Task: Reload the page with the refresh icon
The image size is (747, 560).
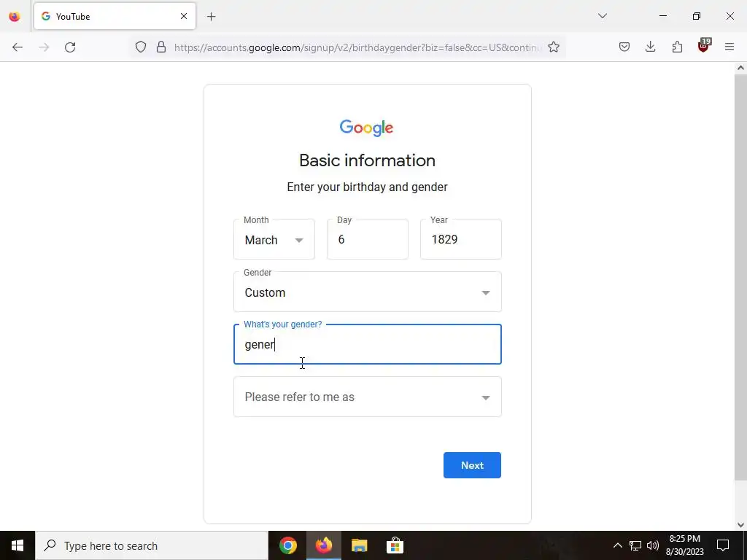Action: pyautogui.click(x=70, y=47)
